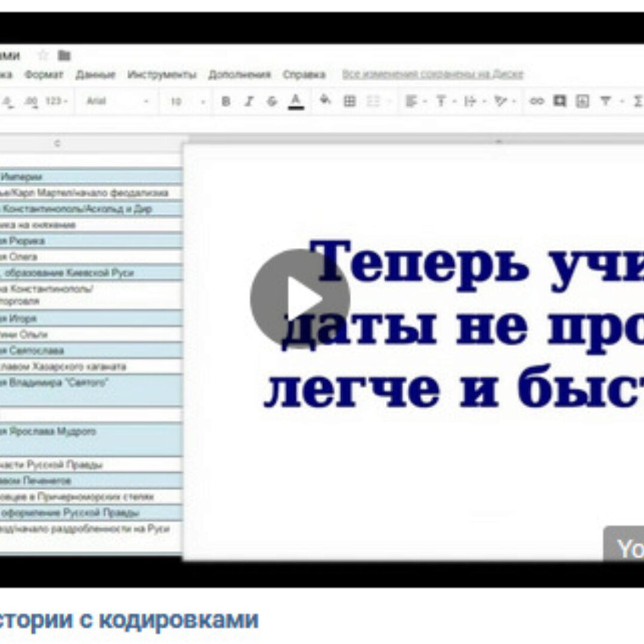Open the Формат menu
Viewport: 644px width, 644px height.
click(x=44, y=75)
